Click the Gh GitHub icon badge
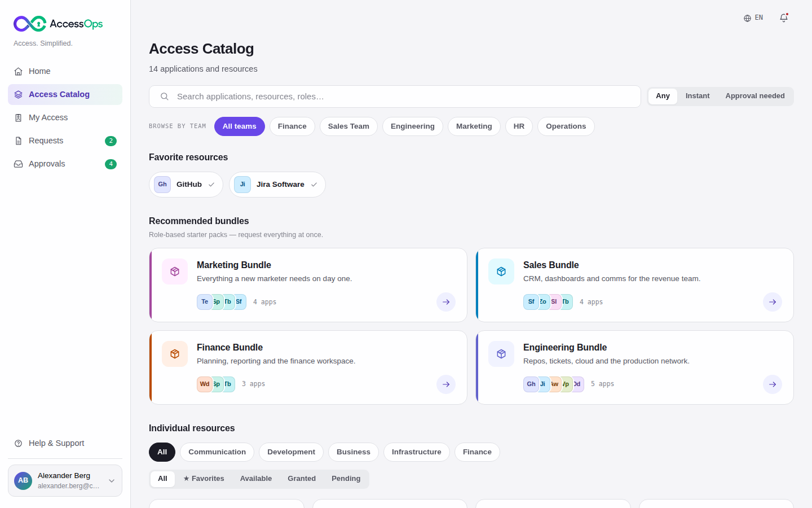The width and height of the screenshot is (812, 508). coord(162,185)
